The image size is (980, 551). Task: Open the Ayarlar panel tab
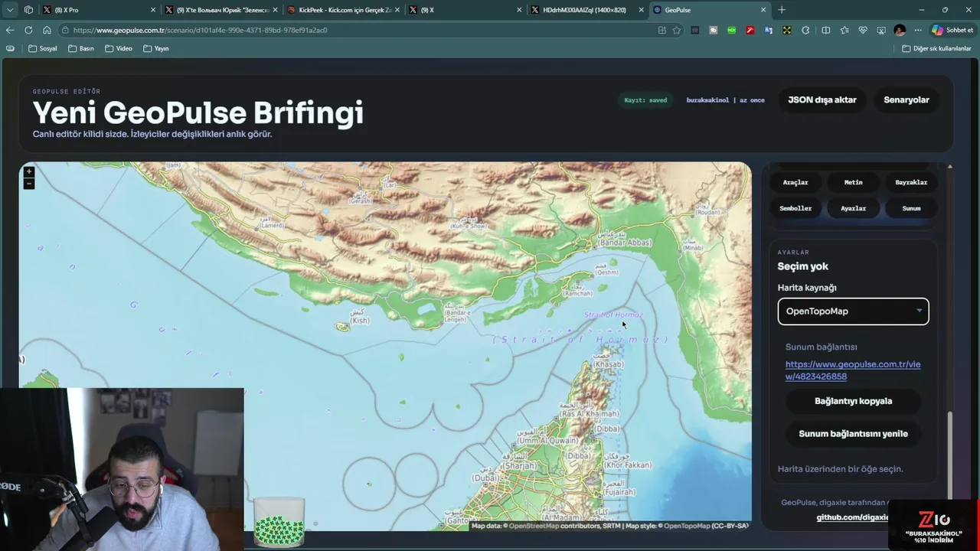(853, 208)
